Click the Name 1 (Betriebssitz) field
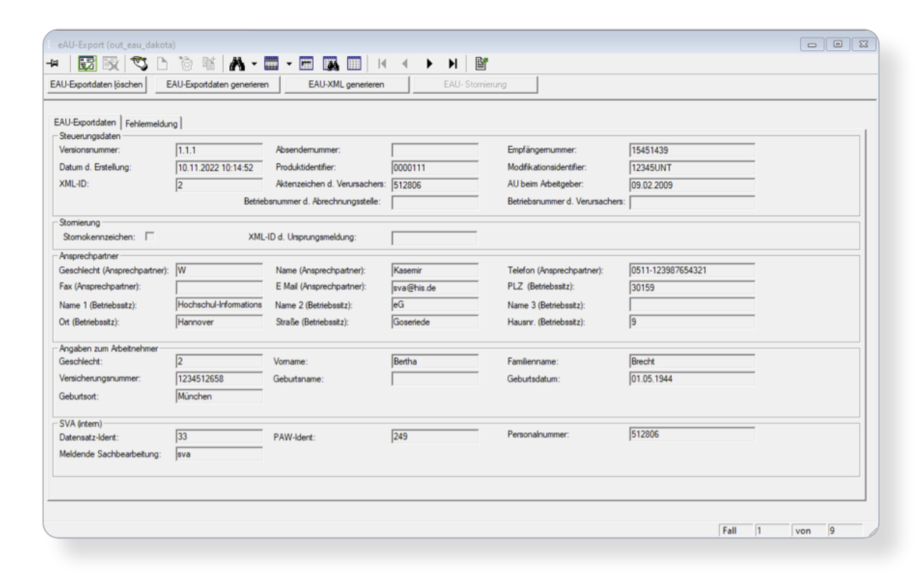This screenshot has height=580, width=924. click(219, 304)
